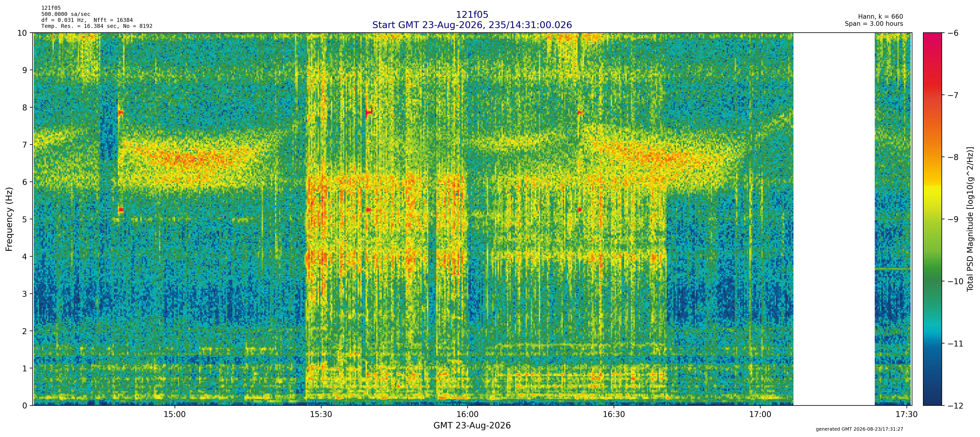980x437 pixels.
Task: Click the "df = 0.031 Hz, Nfft = 16384" line
Action: click(x=87, y=20)
